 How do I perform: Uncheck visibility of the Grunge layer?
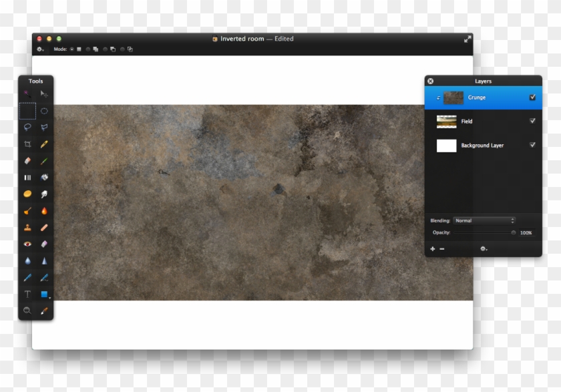coord(532,97)
